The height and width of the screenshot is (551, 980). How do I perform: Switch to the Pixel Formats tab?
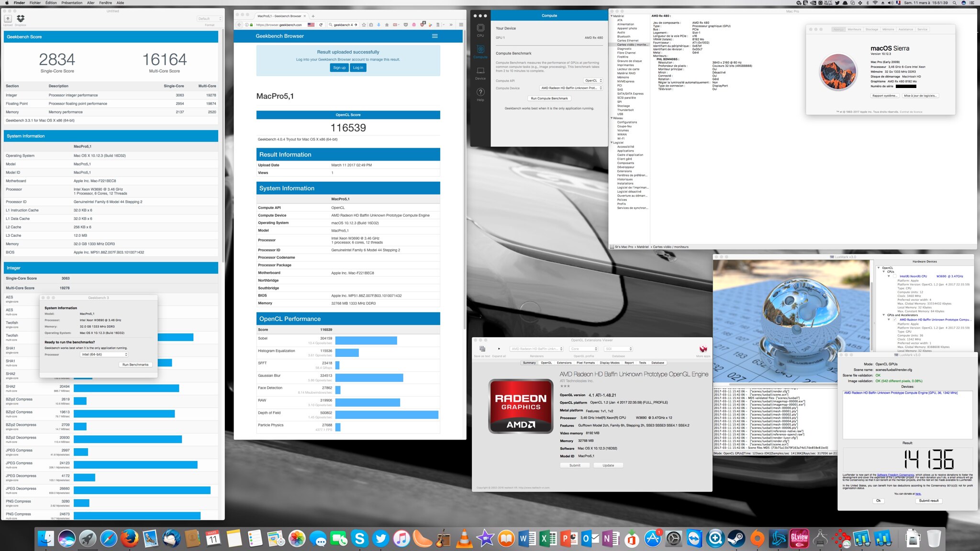[x=586, y=363]
